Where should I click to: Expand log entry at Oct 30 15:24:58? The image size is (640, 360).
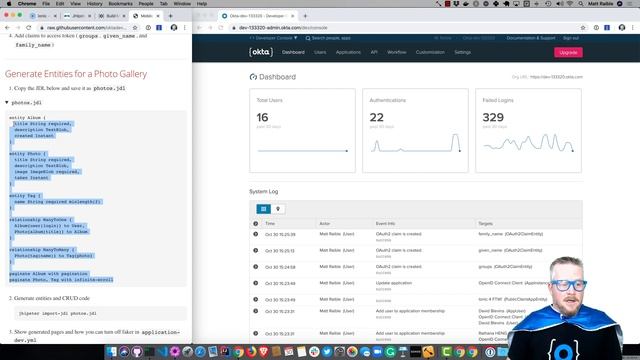coord(256,267)
